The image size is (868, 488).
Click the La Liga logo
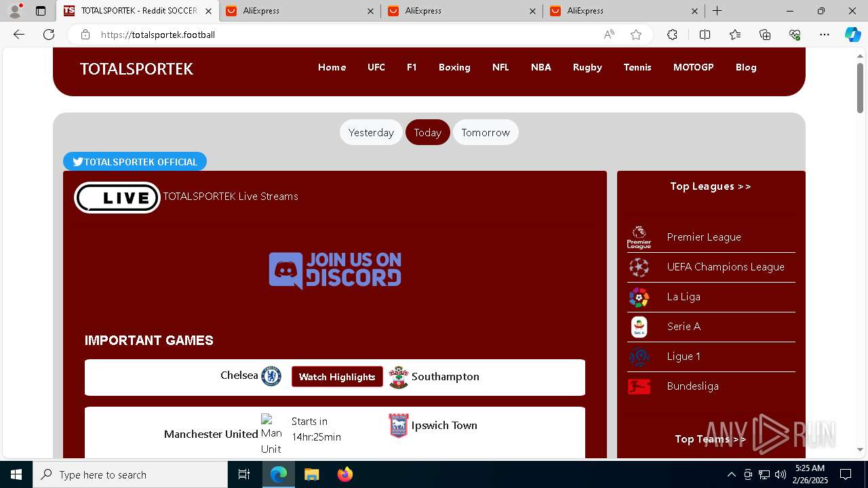coord(639,297)
